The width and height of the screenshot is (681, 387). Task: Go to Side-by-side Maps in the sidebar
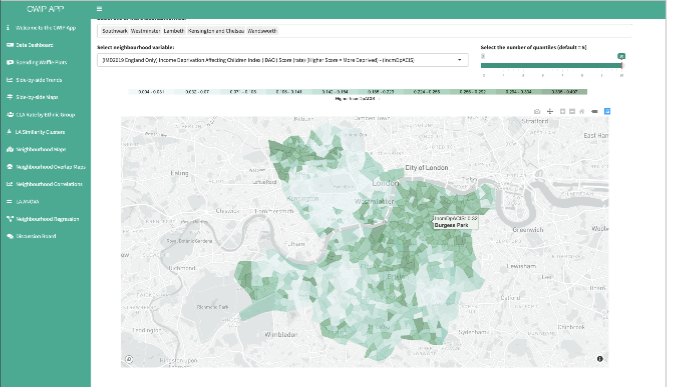[37, 97]
